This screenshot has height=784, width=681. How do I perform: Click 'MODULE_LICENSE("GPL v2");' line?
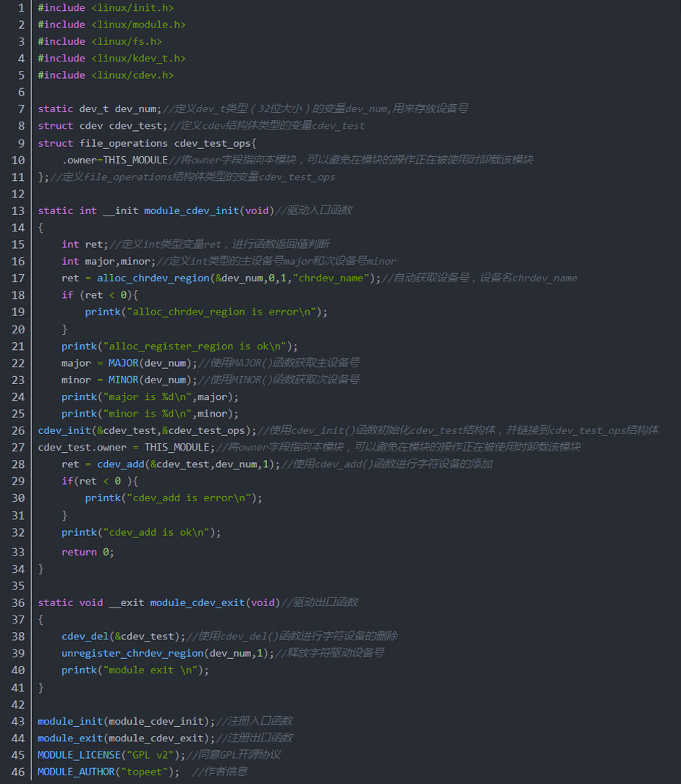click(x=111, y=755)
